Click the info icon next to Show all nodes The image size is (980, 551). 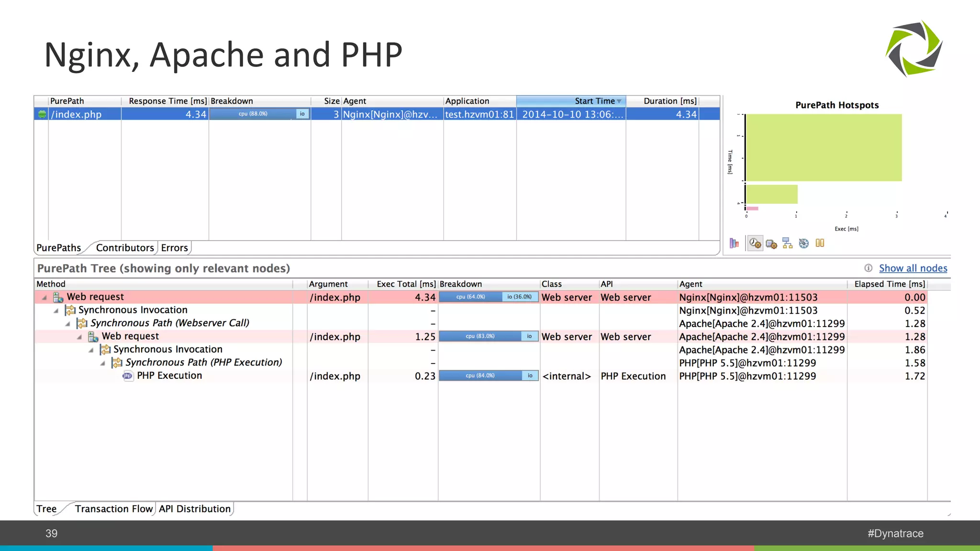[x=869, y=268]
